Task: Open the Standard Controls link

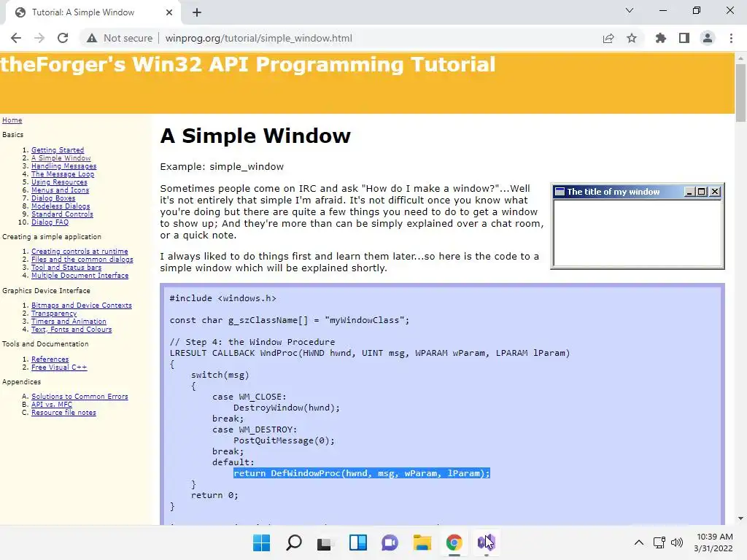Action: pos(63,214)
